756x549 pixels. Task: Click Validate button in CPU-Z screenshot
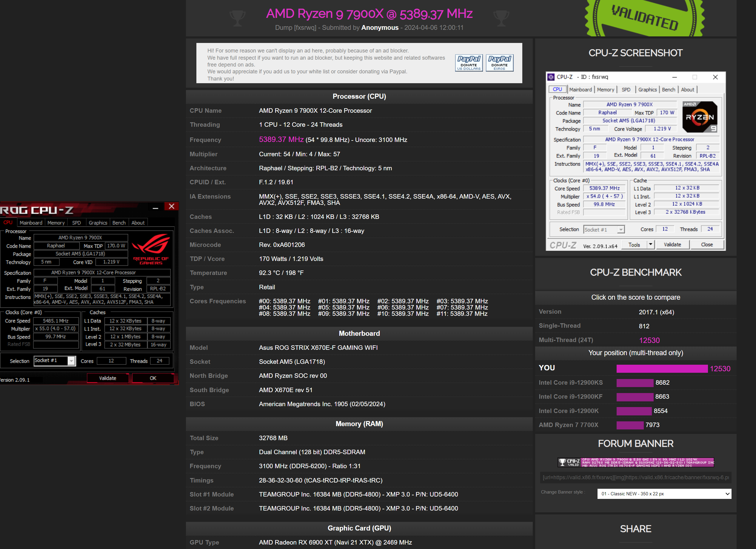point(672,245)
